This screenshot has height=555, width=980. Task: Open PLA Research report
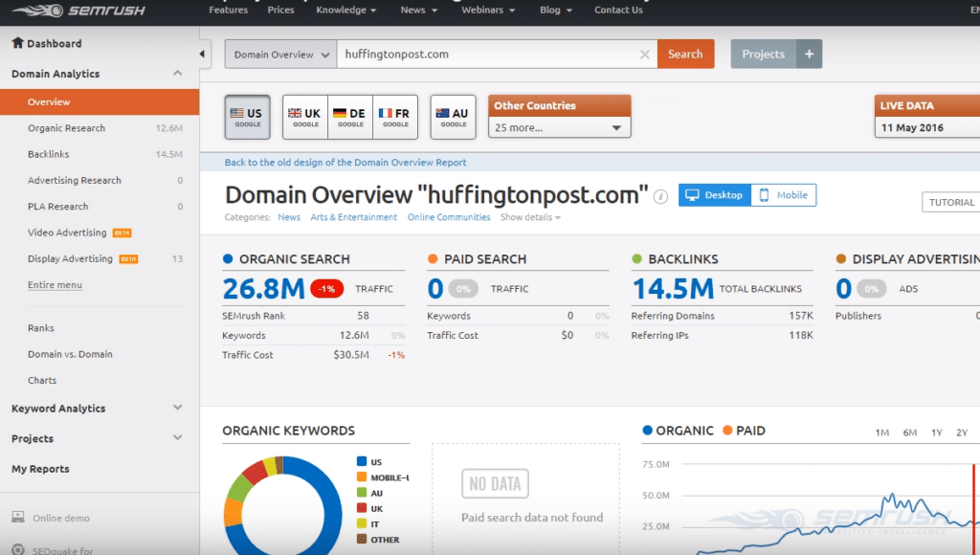point(57,207)
